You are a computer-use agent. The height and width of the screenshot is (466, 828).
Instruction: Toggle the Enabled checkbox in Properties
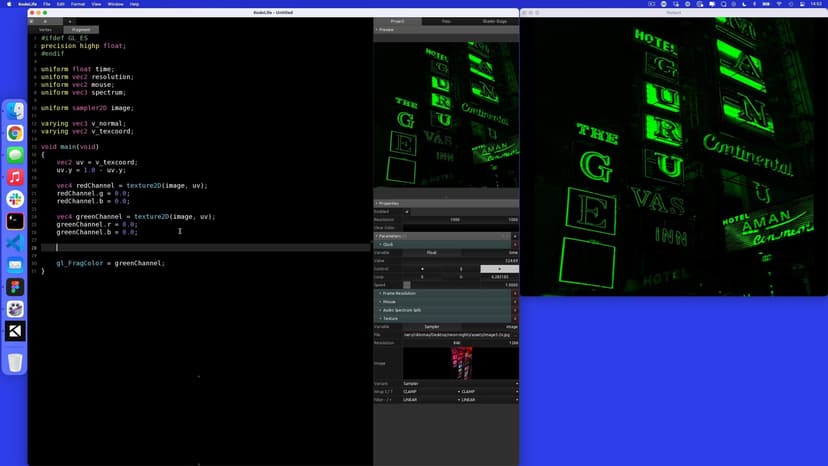[x=407, y=211]
